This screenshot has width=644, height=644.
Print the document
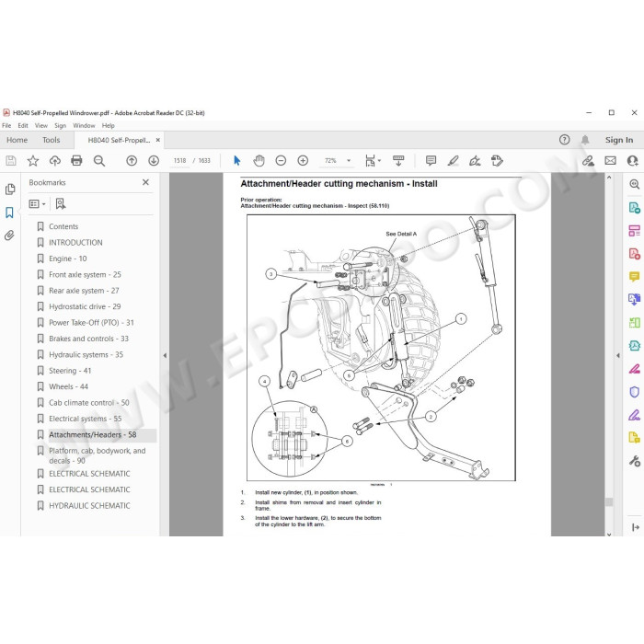(76, 161)
